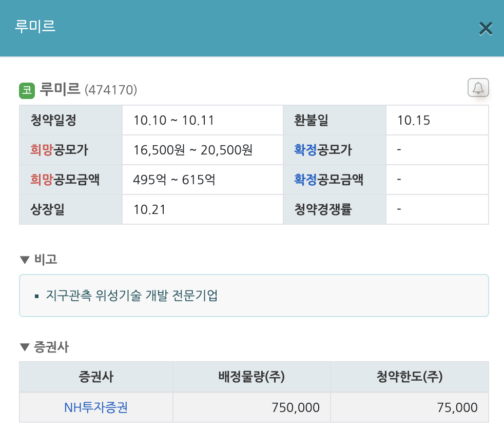Click the 청약일정 value 10.10 ~ 10.11
This screenshot has width=504, height=433.
click(x=174, y=121)
